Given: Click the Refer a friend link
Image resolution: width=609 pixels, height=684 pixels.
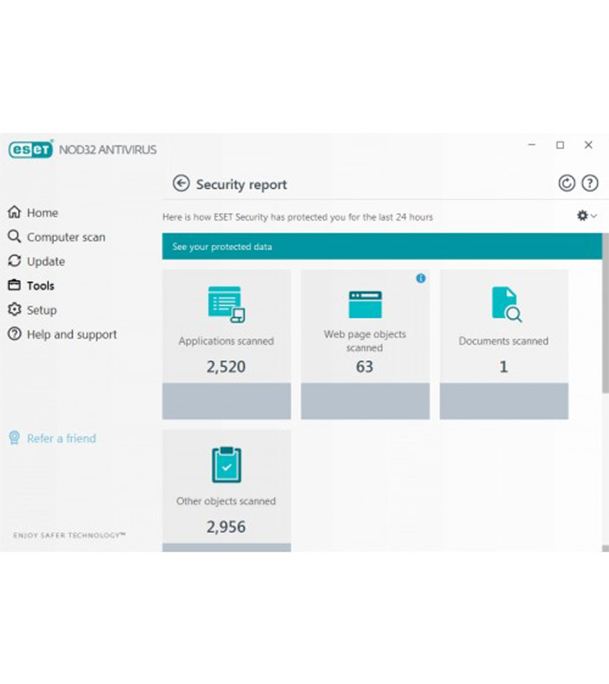Looking at the screenshot, I should pyautogui.click(x=62, y=438).
